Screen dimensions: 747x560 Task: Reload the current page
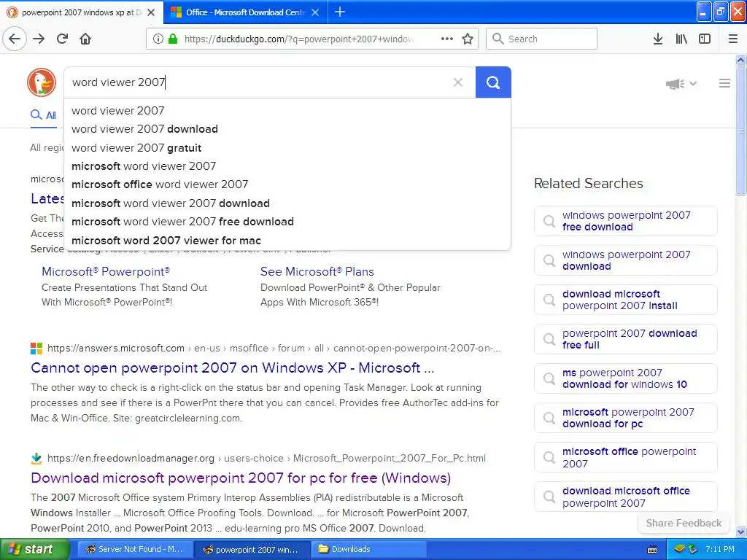[x=63, y=39]
